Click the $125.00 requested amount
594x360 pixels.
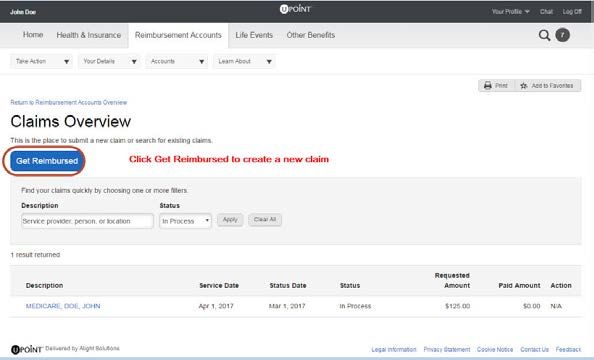(x=458, y=306)
